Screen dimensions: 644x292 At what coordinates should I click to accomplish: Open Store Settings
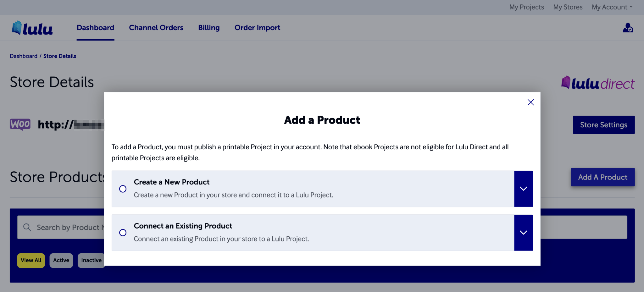tap(603, 125)
